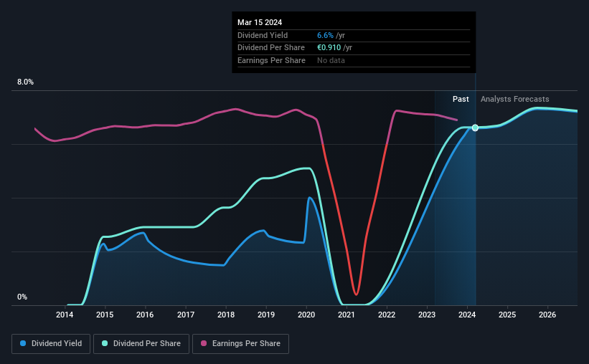589x364 pixels.
Task: Click the 0% y-axis label
Action: (x=22, y=297)
